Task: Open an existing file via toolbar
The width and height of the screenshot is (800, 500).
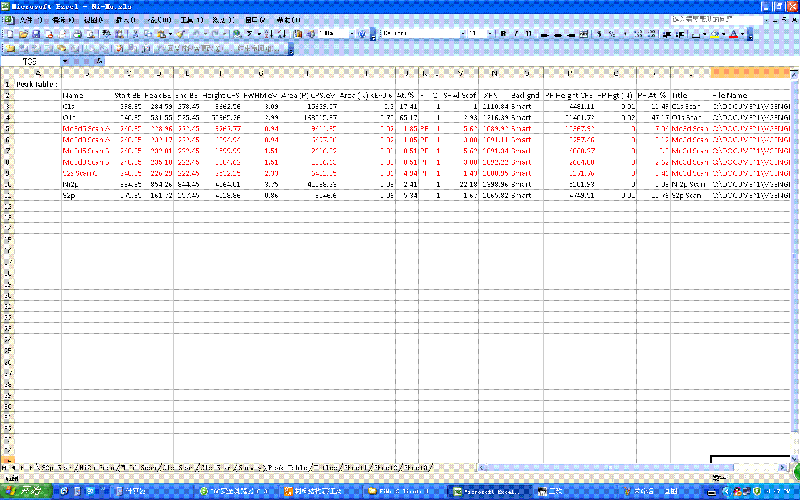Action: 23,34
